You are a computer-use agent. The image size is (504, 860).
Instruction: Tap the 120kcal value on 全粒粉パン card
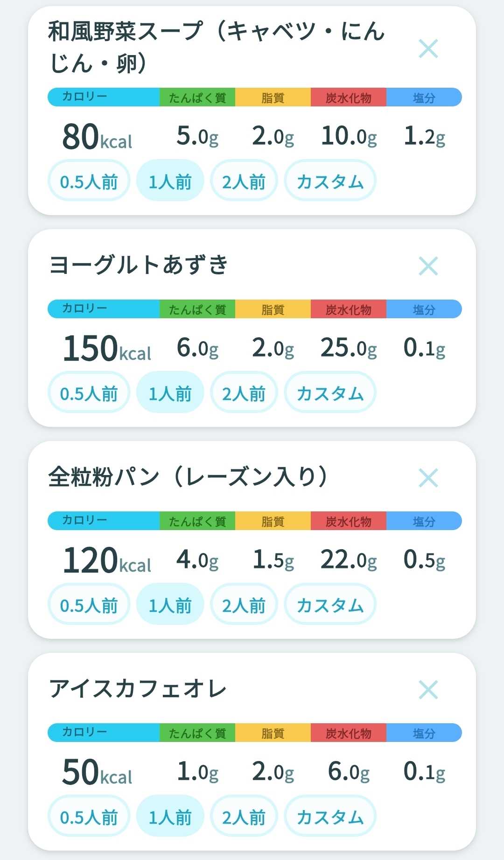click(107, 560)
